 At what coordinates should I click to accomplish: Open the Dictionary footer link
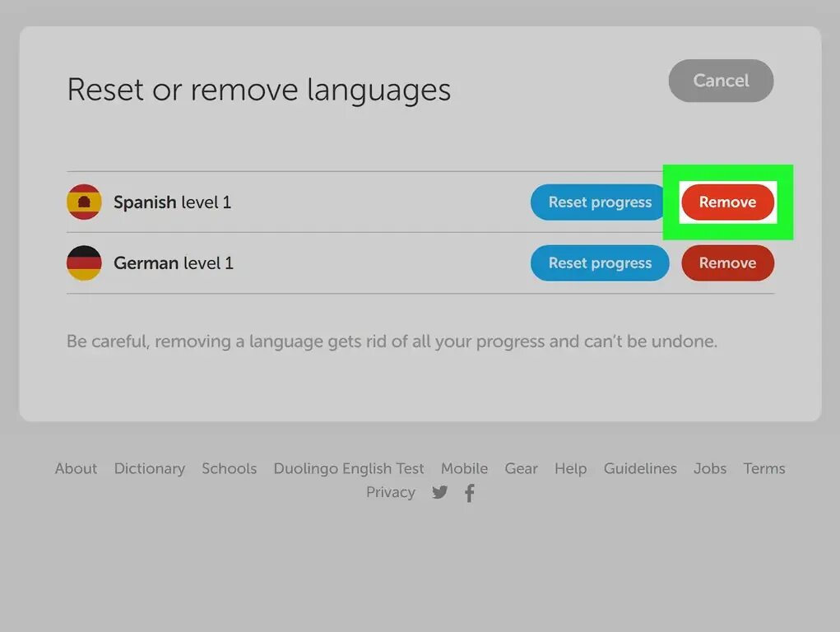150,468
